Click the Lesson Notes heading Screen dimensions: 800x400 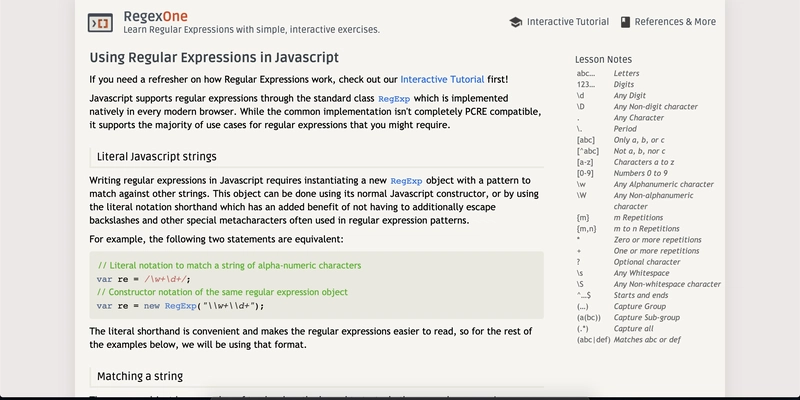click(603, 59)
